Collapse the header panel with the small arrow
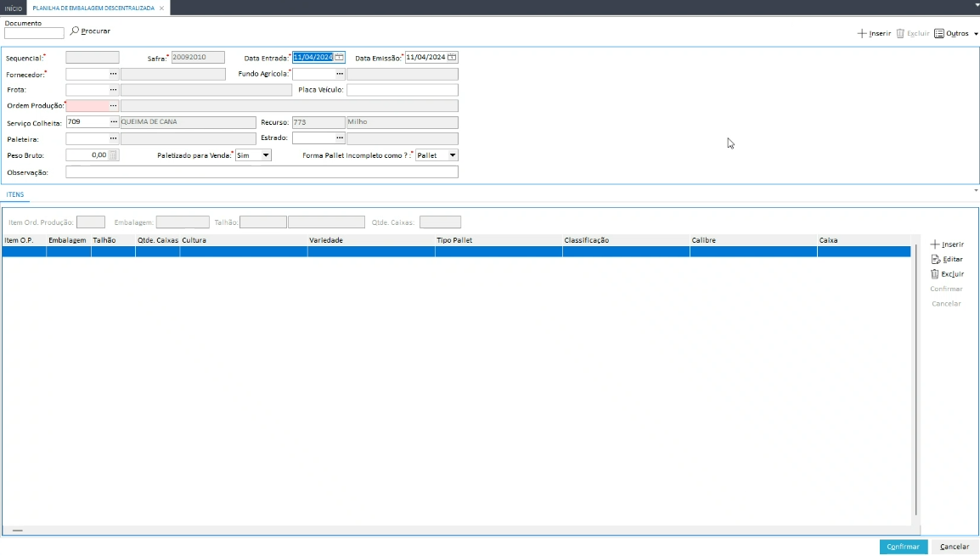Screen dimensions: 980x556 point(976,190)
